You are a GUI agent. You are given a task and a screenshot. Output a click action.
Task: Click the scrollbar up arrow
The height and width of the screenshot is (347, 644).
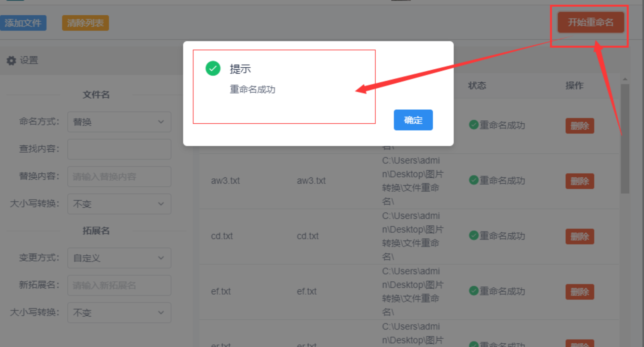[x=625, y=79]
